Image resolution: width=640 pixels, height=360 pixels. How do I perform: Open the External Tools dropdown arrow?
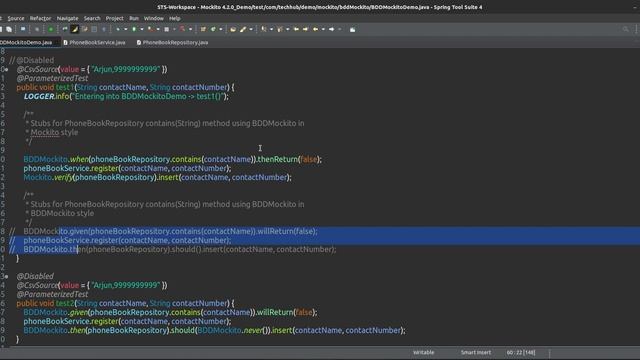(174, 29)
